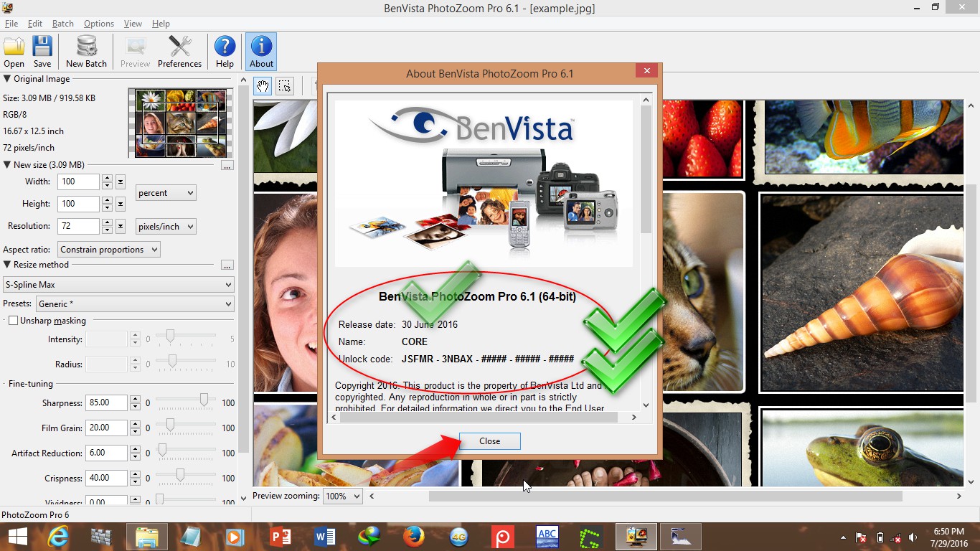Image resolution: width=980 pixels, height=551 pixels.
Task: Open Preferences with the tools icon
Action: [x=179, y=52]
